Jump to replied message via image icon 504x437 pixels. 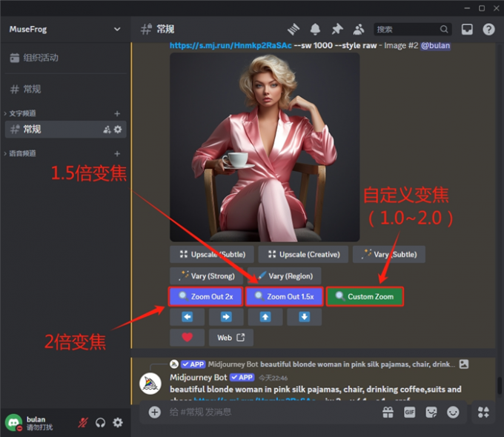click(x=464, y=364)
